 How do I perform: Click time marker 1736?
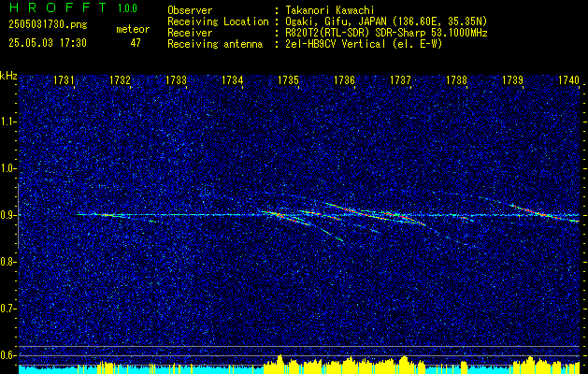(344, 79)
